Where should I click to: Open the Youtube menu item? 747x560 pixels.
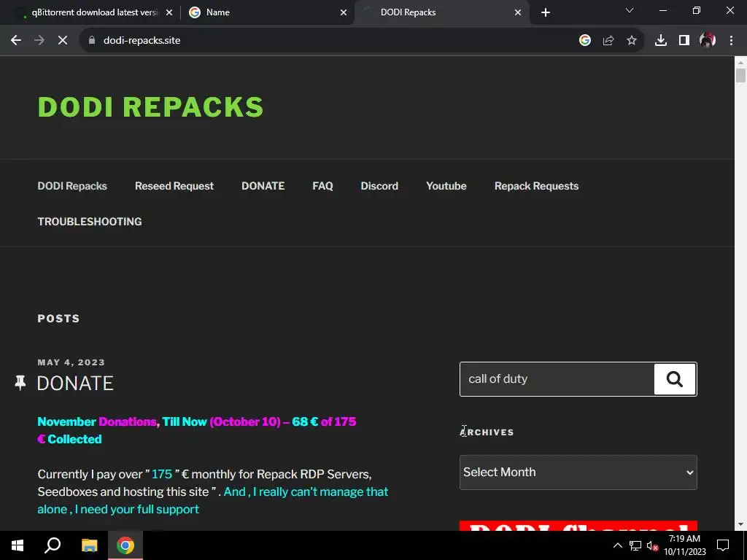[446, 186]
